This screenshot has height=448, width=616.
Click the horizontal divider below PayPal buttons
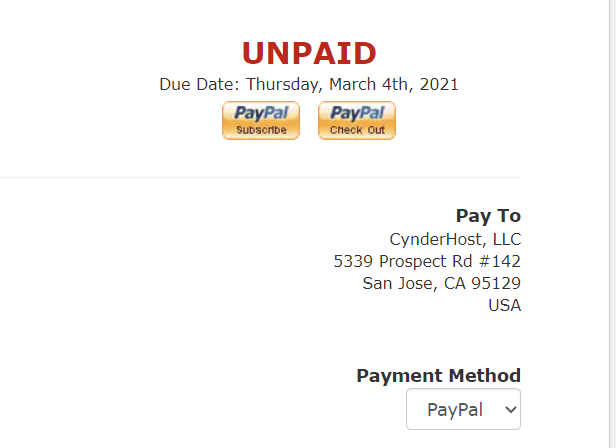pyautogui.click(x=260, y=177)
